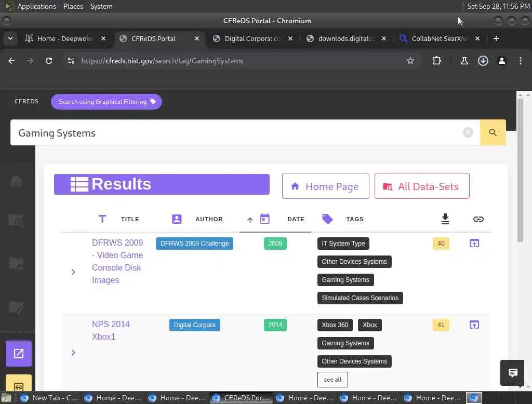Screen dimensions: 532x404
Task: Switch to Home - Deepwoken browser tab
Action: [64, 38]
